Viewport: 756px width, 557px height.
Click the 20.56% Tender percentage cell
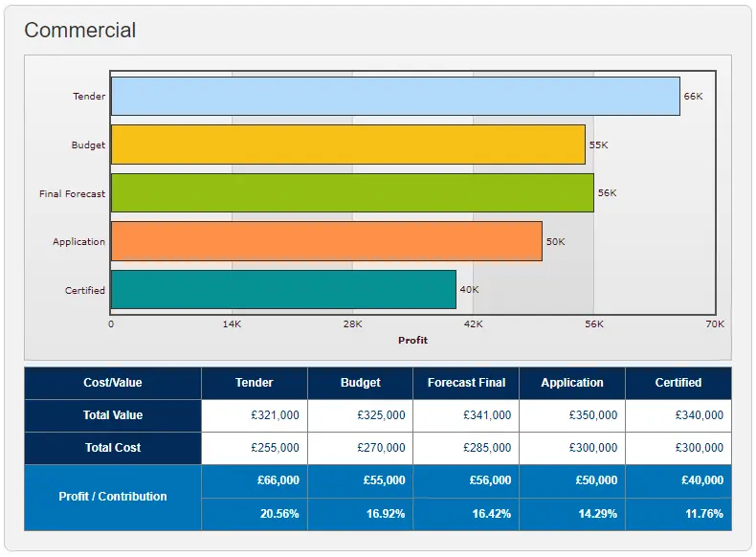pyautogui.click(x=255, y=514)
